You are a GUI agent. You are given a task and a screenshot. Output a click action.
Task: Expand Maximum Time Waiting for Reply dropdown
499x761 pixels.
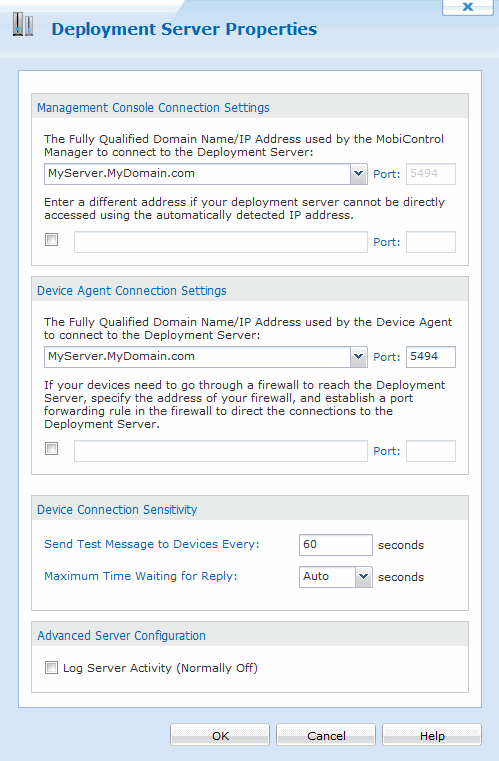coord(364,577)
